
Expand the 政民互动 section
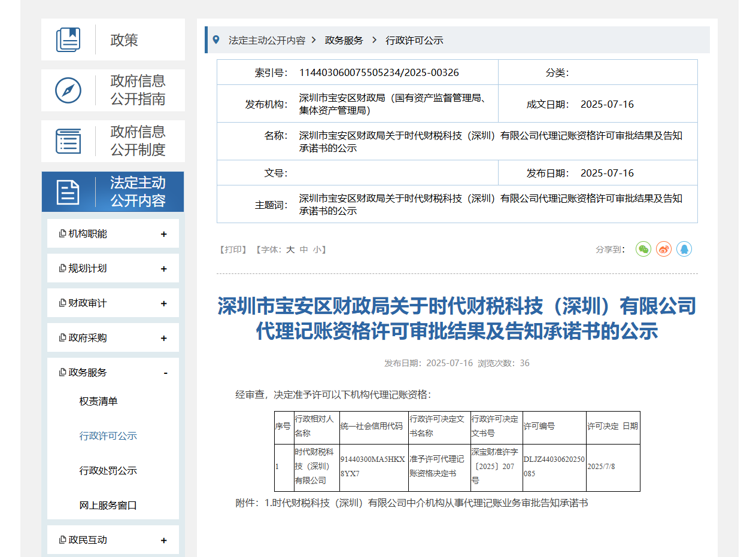163,540
